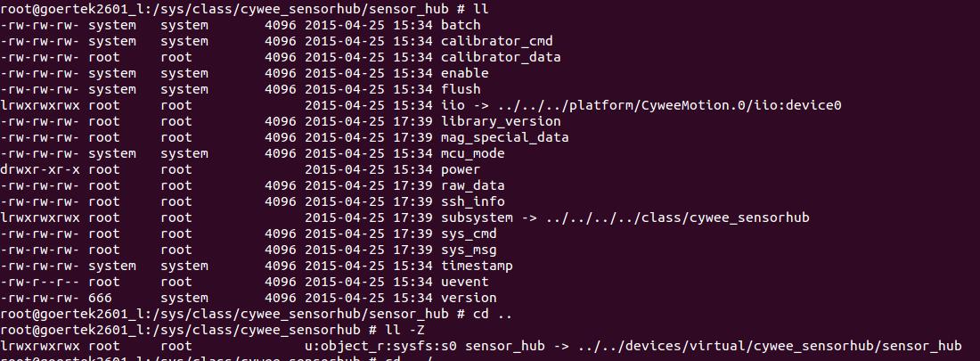
Task: Select the sys_cmd entry
Action: click(x=469, y=234)
